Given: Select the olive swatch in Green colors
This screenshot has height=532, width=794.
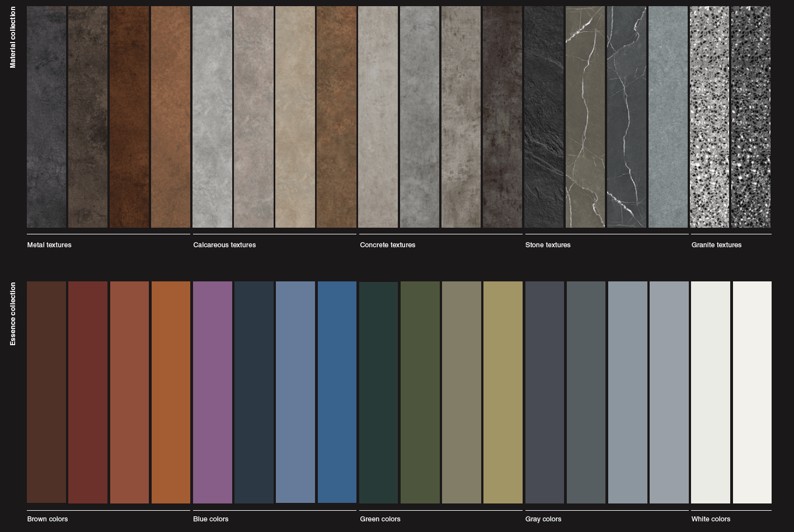Looking at the screenshot, I should coord(503,392).
